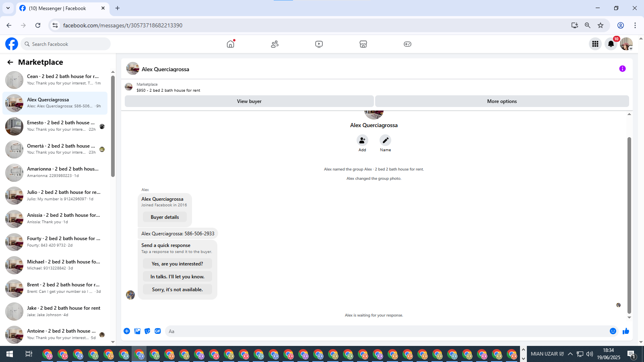This screenshot has width=644, height=362.
Task: Open the Friends icon in top navigation
Action: click(275, 44)
